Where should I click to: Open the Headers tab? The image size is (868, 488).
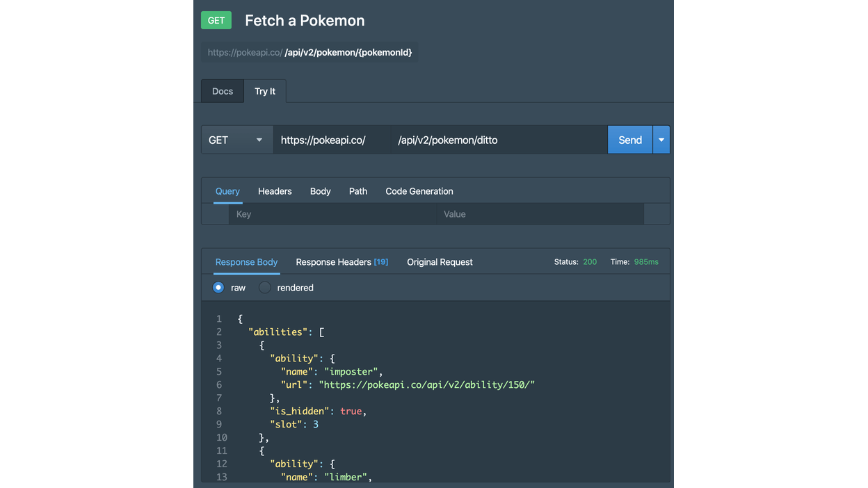point(275,191)
